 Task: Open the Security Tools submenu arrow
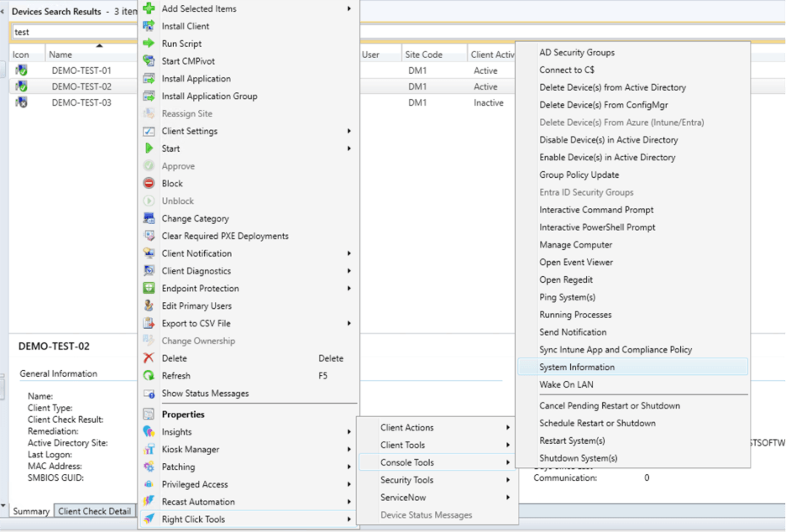(x=508, y=480)
